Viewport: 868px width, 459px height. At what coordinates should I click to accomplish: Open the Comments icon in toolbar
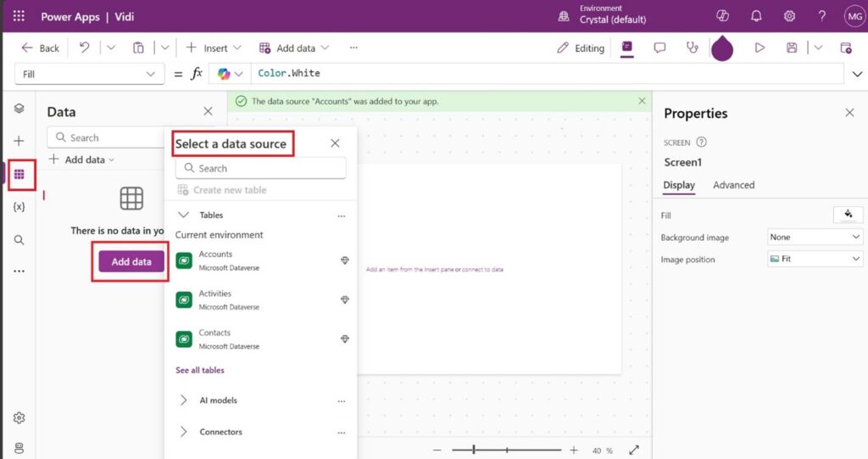click(x=659, y=48)
